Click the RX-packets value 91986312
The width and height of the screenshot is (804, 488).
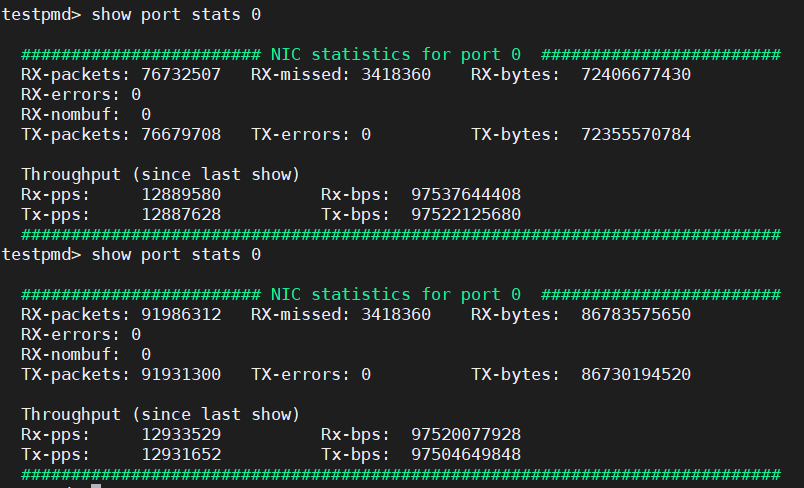click(181, 314)
